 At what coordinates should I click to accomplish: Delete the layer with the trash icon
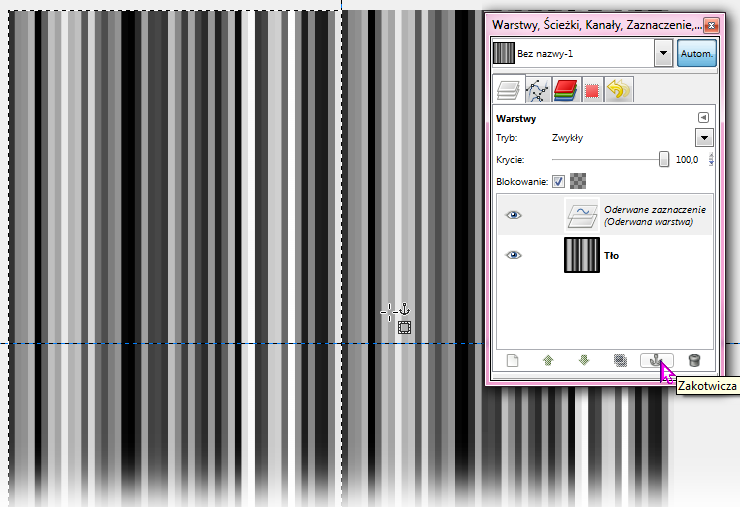coord(694,361)
